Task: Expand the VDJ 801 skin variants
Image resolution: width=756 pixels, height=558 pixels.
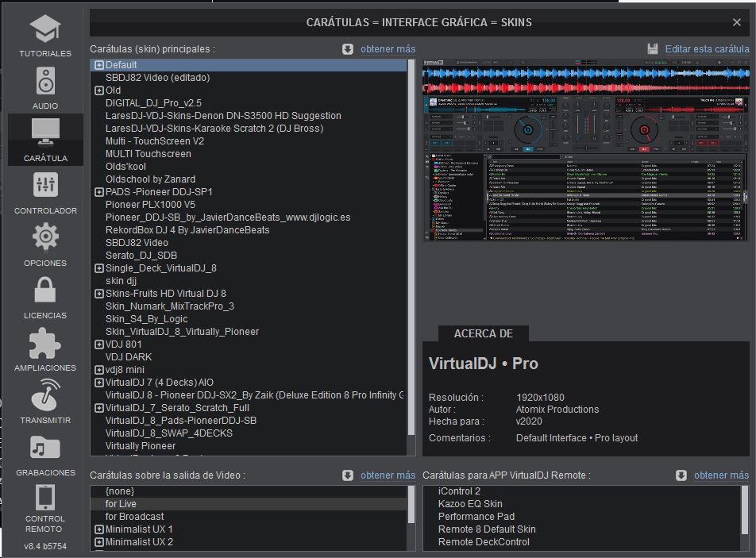Action: (99, 344)
